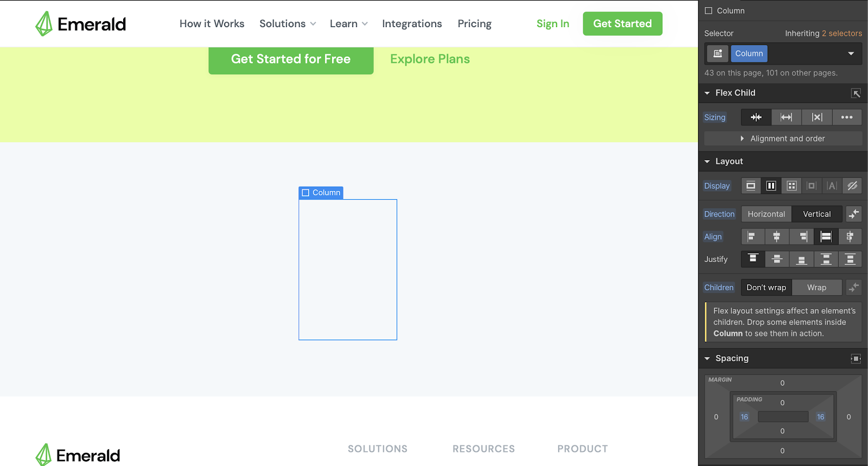The width and height of the screenshot is (868, 466).
Task: Click the Spacing section options icon
Action: tap(856, 359)
